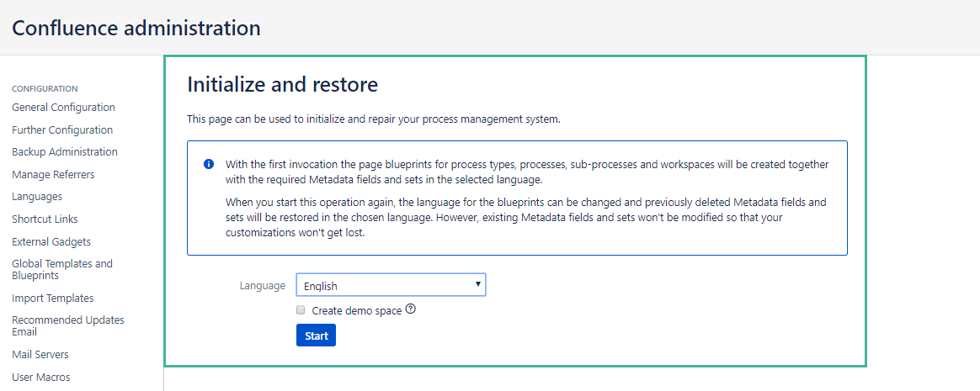
Task: Open User Macros page
Action: tap(41, 378)
